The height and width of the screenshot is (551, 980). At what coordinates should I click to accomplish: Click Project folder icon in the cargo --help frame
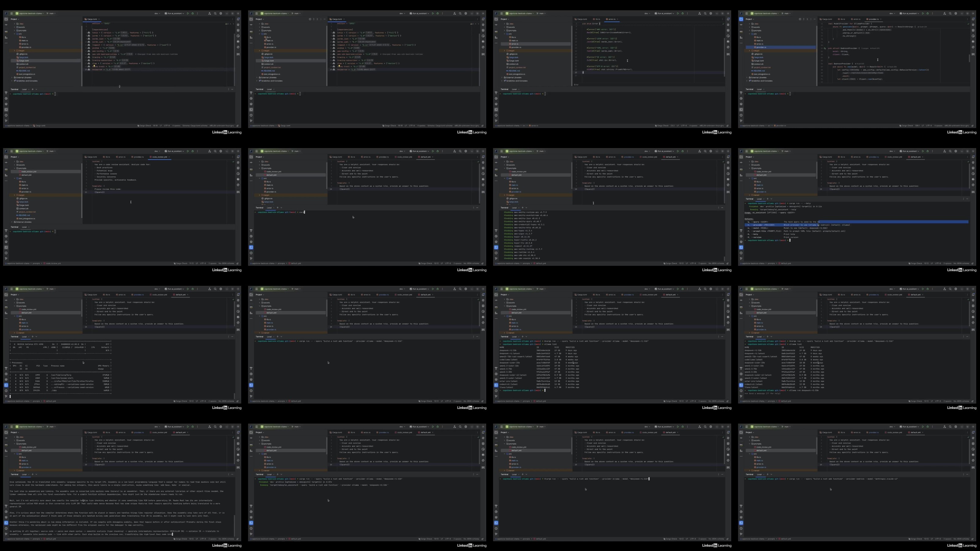click(741, 157)
